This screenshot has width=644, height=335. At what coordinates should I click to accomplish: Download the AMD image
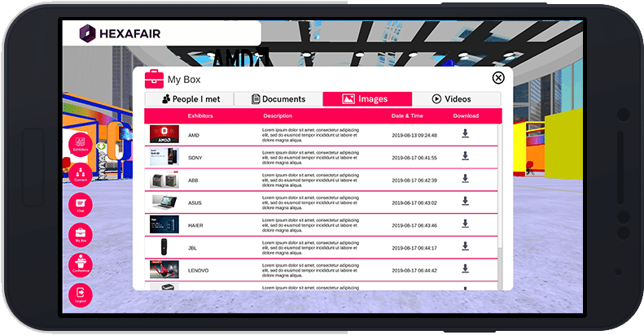click(x=465, y=133)
